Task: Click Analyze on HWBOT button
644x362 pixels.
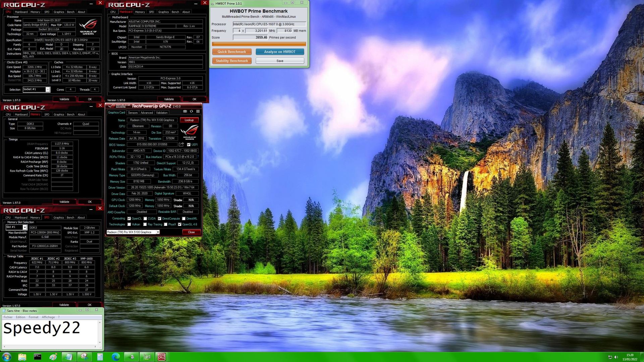Action: click(280, 52)
